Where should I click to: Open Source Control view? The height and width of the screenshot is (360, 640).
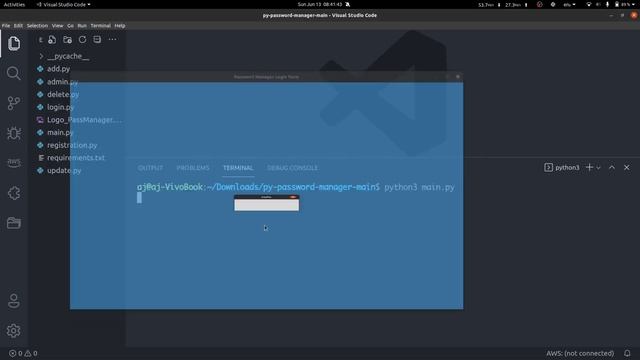(14, 103)
